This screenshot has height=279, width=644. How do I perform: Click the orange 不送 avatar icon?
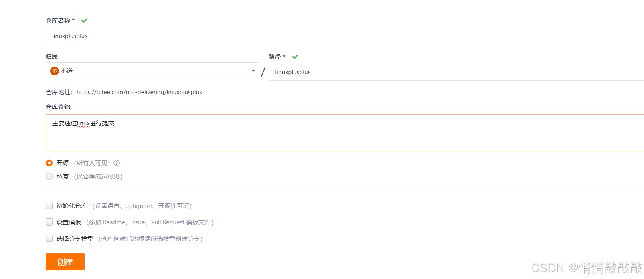(x=55, y=71)
